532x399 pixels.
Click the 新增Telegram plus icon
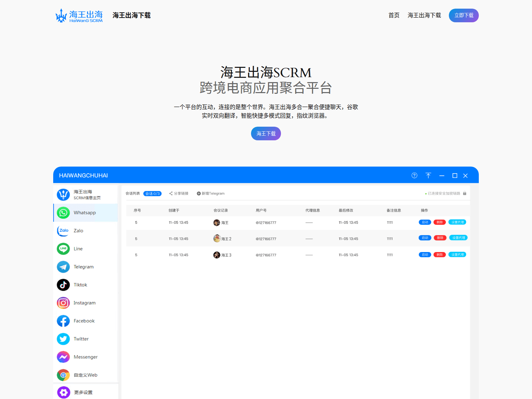[199, 194]
